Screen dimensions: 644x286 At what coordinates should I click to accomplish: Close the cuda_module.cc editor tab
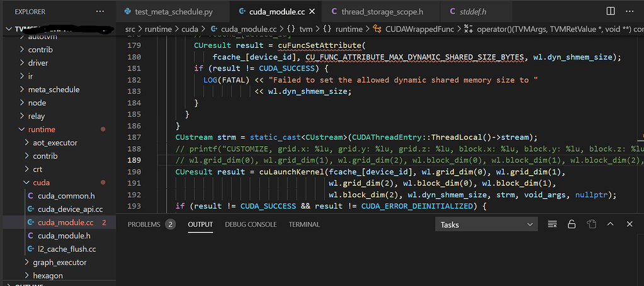pyautogui.click(x=311, y=11)
